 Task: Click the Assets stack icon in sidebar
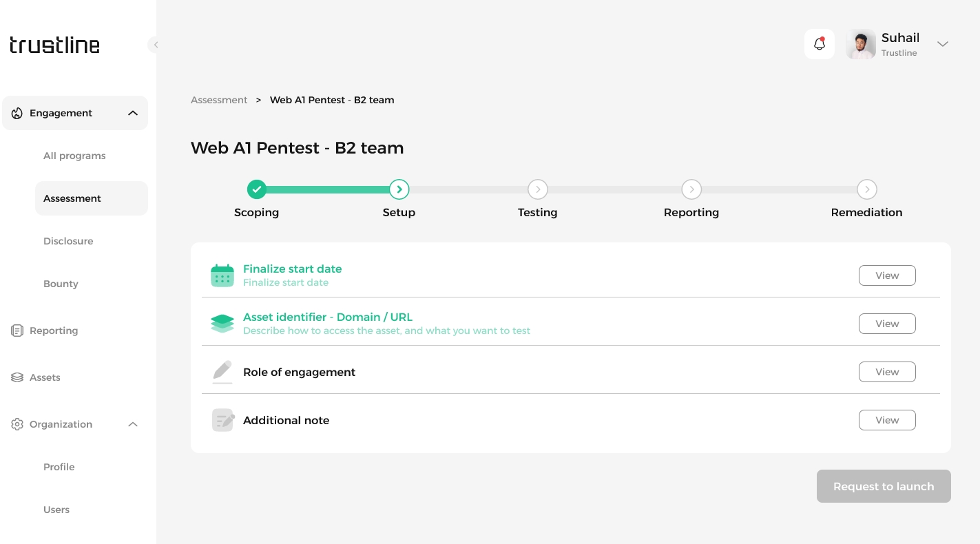pos(17,378)
